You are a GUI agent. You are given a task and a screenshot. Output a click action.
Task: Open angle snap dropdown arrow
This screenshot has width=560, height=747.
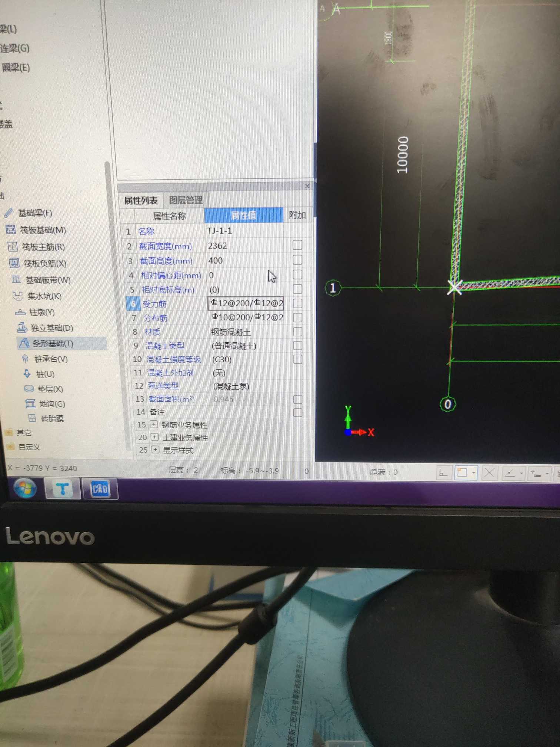coord(521,474)
